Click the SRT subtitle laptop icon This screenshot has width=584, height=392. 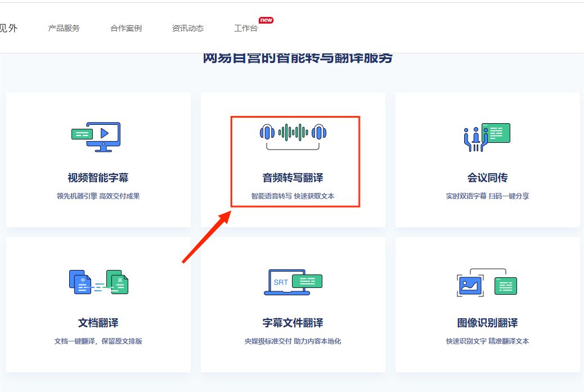point(293,282)
